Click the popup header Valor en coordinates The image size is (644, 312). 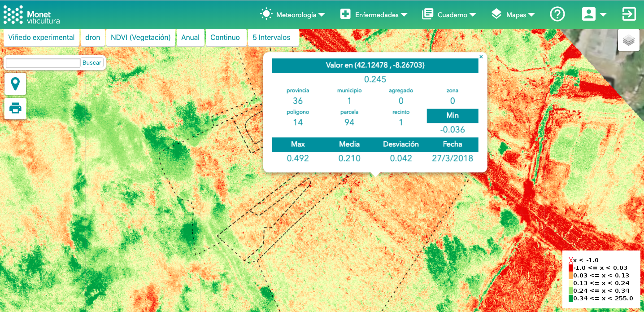point(375,66)
